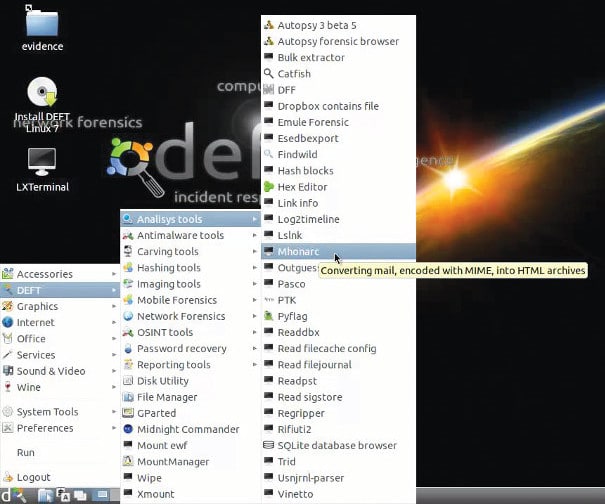This screenshot has width=605, height=504.
Task: Launch Hash blocks
Action: pyautogui.click(x=339, y=171)
